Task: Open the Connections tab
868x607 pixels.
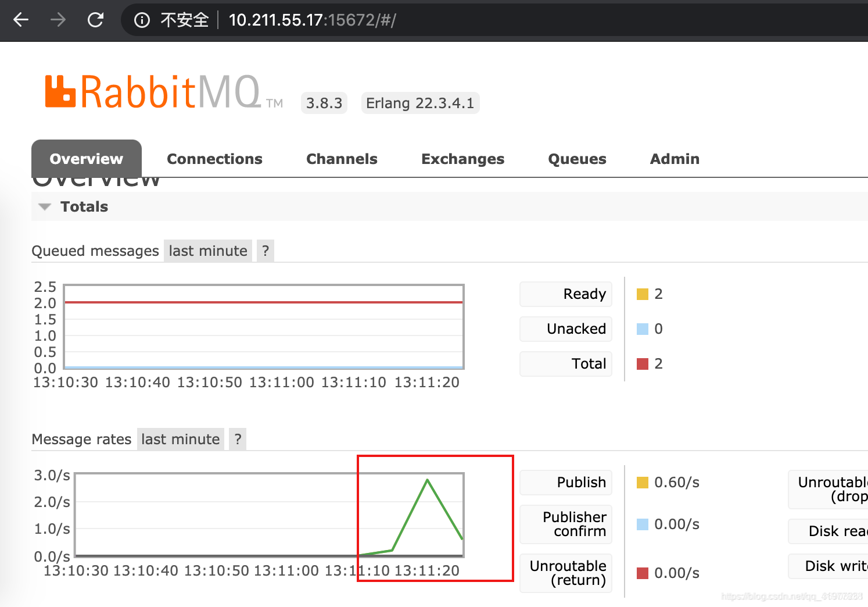Action: [214, 159]
